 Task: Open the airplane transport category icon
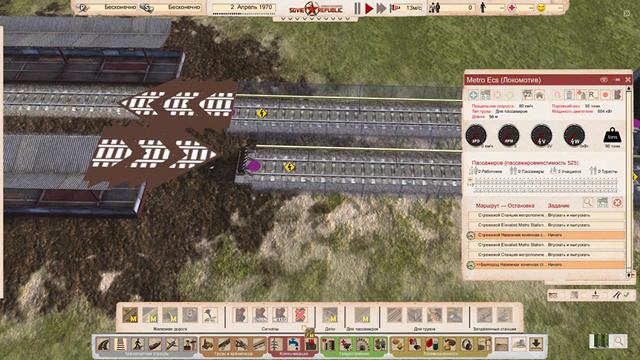172,344
